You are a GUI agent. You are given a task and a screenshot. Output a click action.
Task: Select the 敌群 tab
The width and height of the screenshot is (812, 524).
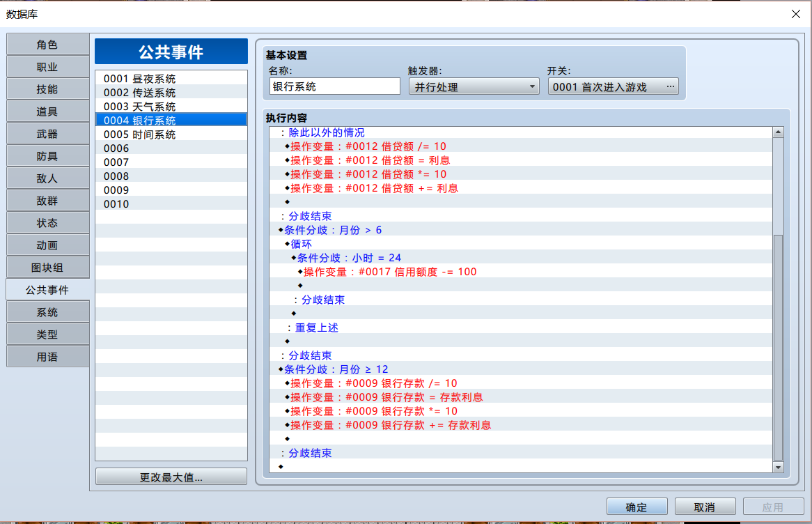[47, 201]
